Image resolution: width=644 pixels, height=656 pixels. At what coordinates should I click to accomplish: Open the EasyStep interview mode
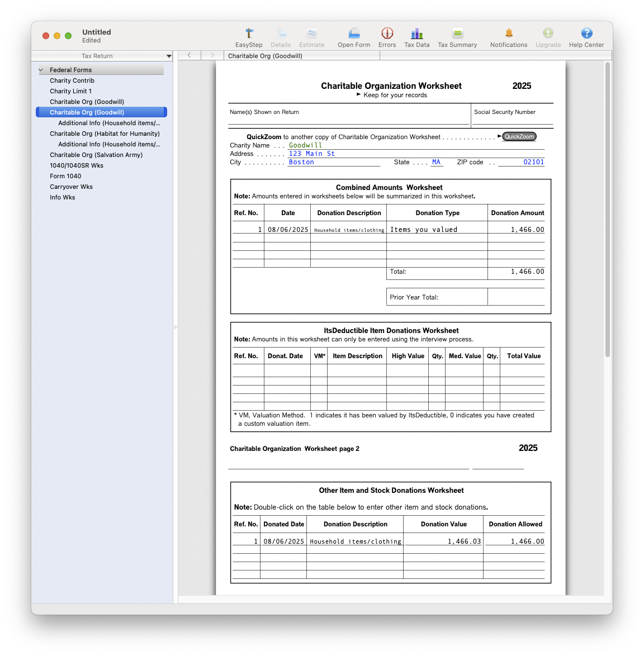pos(249,37)
